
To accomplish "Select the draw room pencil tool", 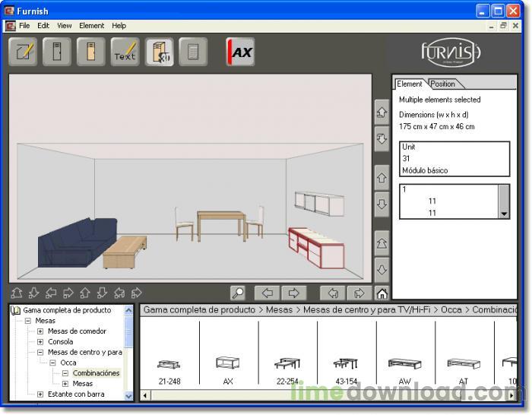I will [x=23, y=52].
